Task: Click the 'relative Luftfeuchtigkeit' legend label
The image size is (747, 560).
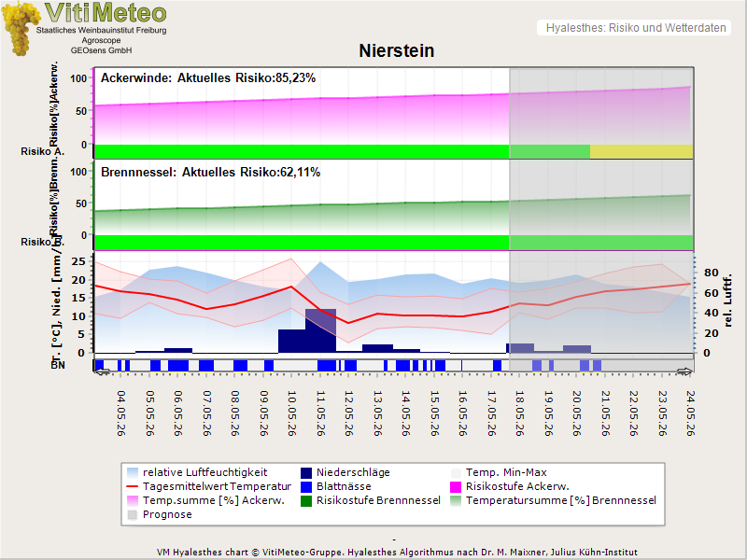Action: [204, 472]
